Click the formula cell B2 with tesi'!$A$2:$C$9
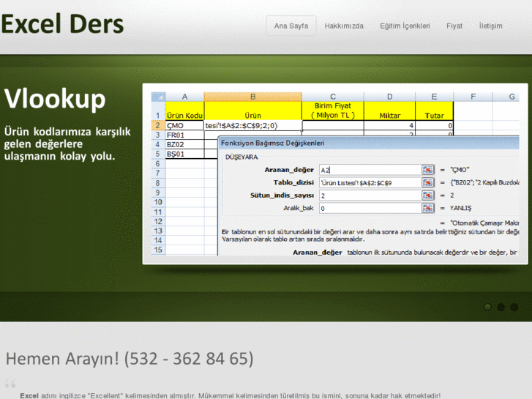 (x=253, y=126)
